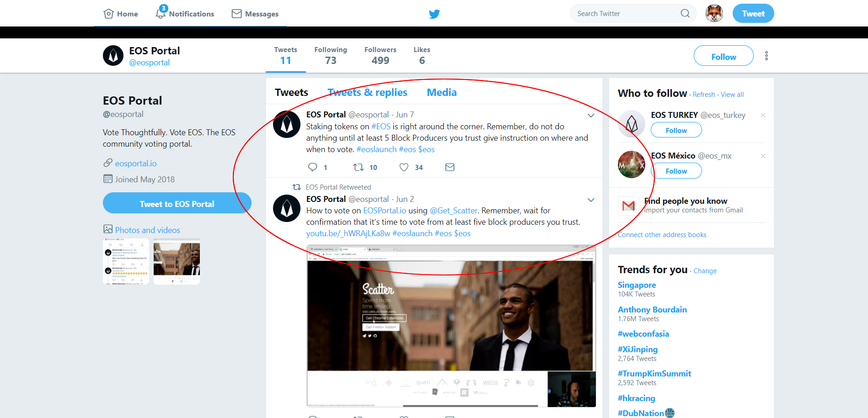
Task: Open the Photos and videos link
Action: [x=148, y=230]
